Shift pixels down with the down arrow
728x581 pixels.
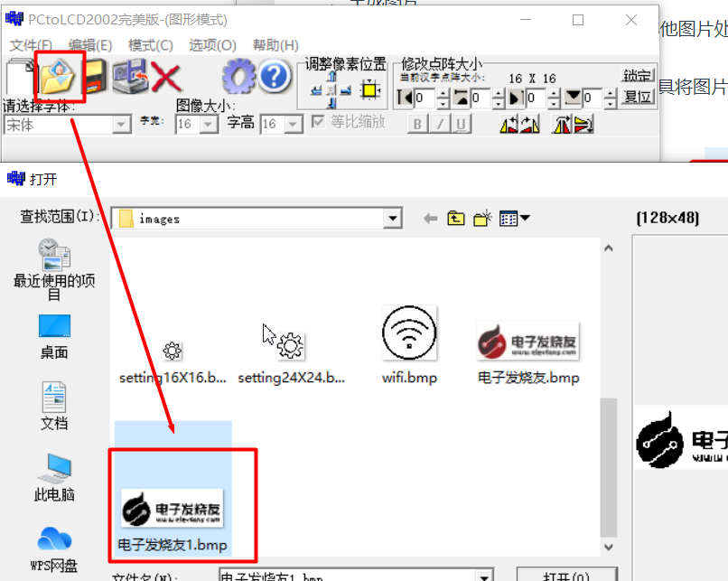click(331, 103)
